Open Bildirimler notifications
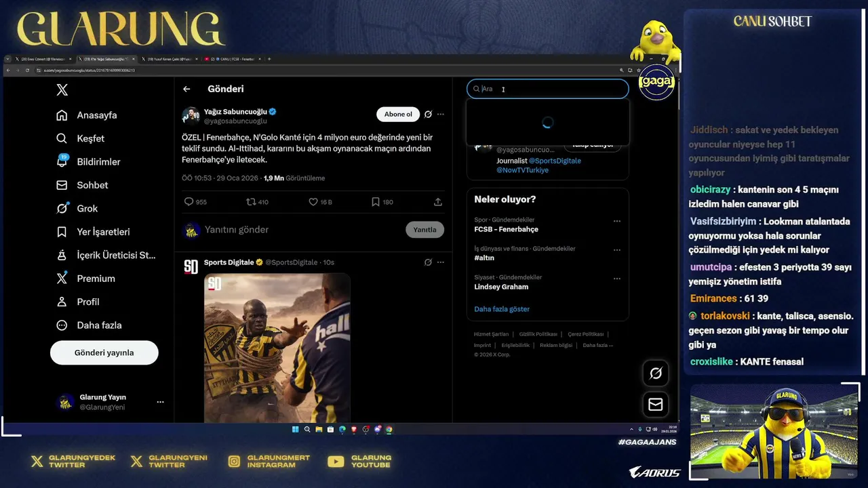 click(x=88, y=162)
